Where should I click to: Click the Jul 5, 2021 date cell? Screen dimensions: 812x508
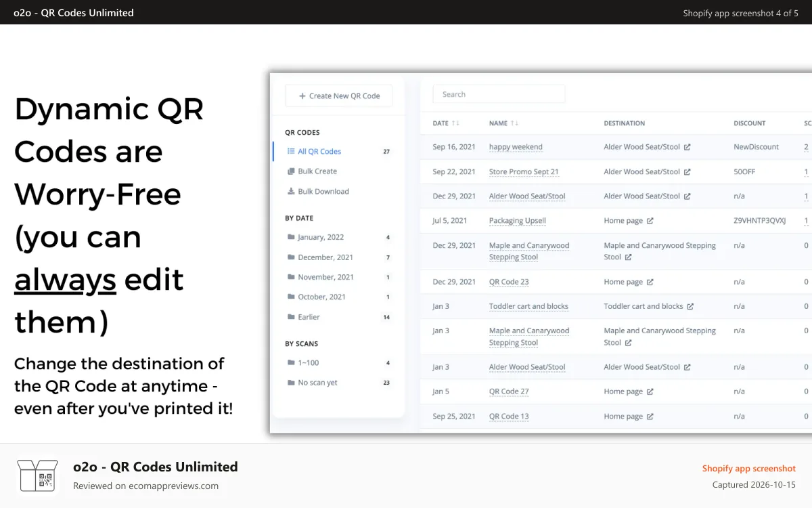tap(450, 221)
